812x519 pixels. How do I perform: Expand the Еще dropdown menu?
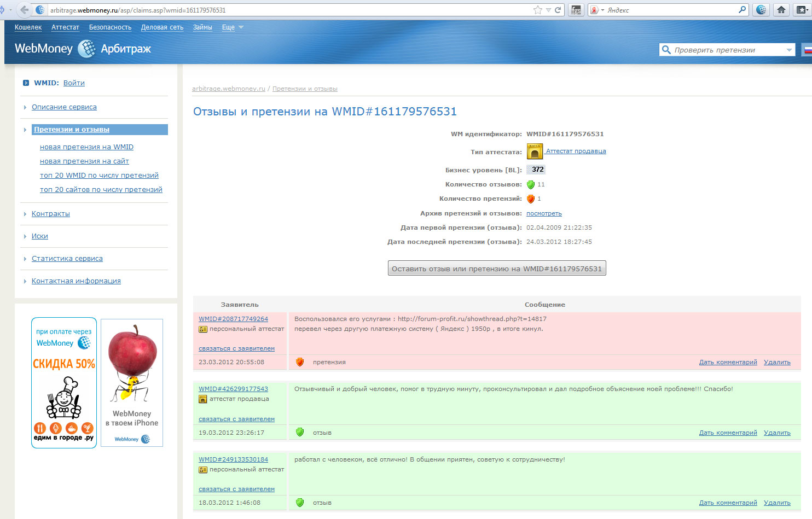click(x=233, y=27)
